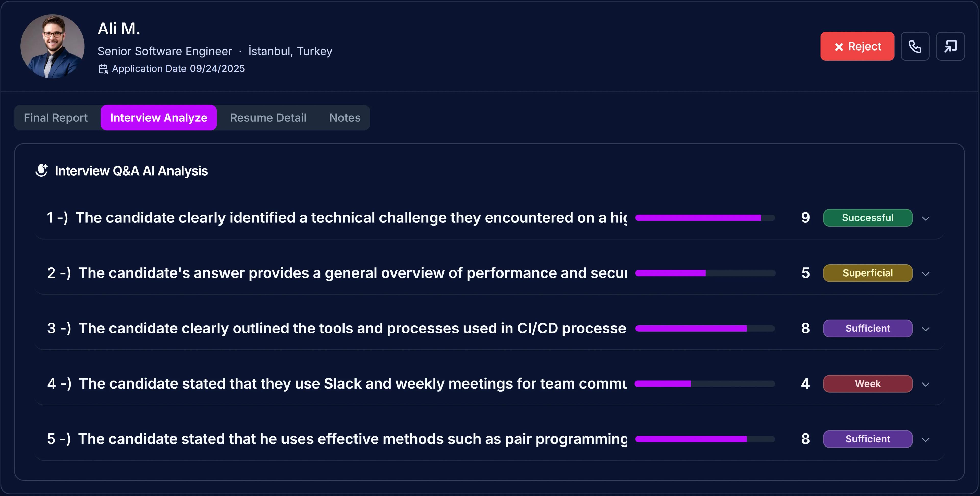Viewport: 980px width, 496px height.
Task: Expand details for the CI/CD question
Action: 926,329
